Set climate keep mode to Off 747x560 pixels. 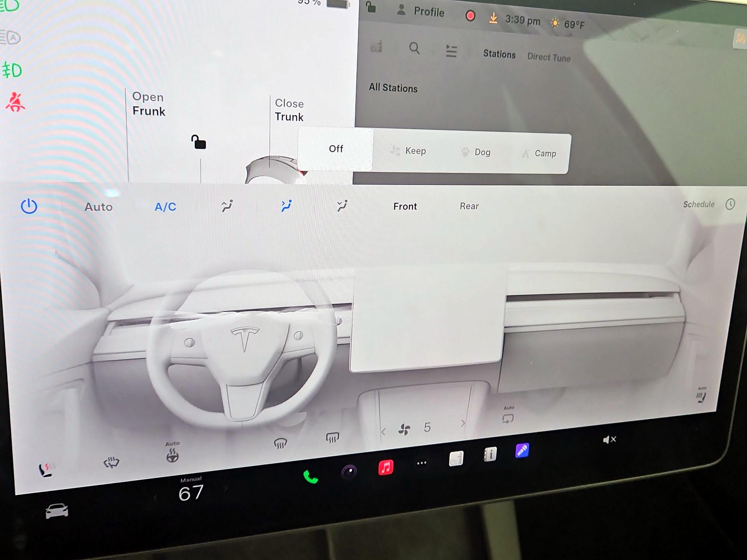click(x=336, y=149)
